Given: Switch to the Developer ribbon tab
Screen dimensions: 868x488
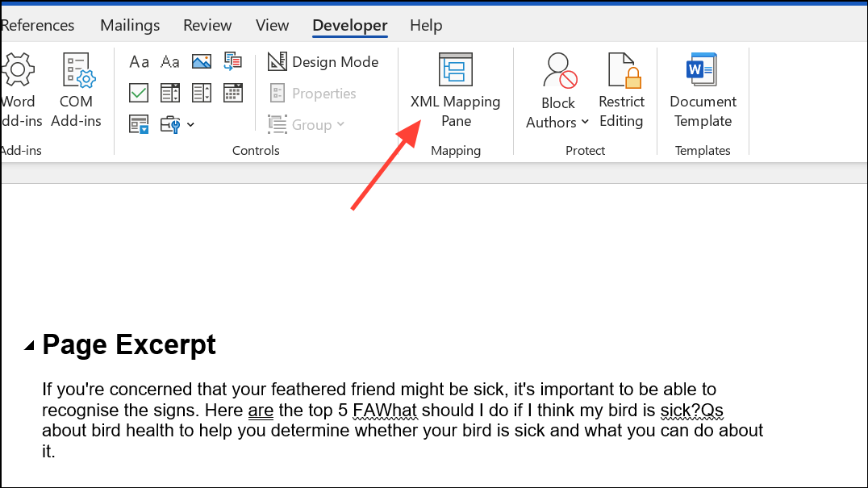Looking at the screenshot, I should [349, 25].
